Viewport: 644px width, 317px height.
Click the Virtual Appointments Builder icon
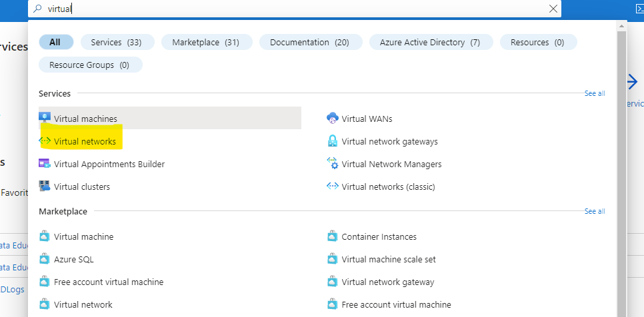(x=45, y=164)
